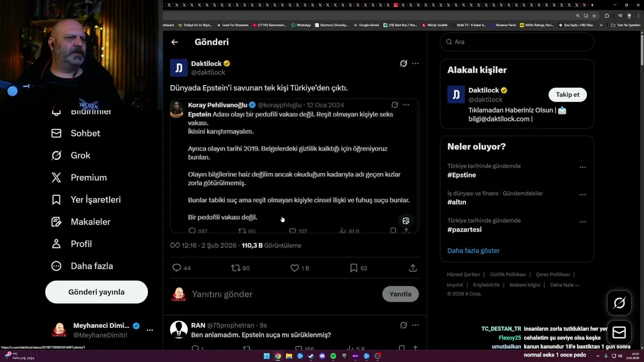
Task: Open Hizmet Şartları footer link
Action: (463, 275)
